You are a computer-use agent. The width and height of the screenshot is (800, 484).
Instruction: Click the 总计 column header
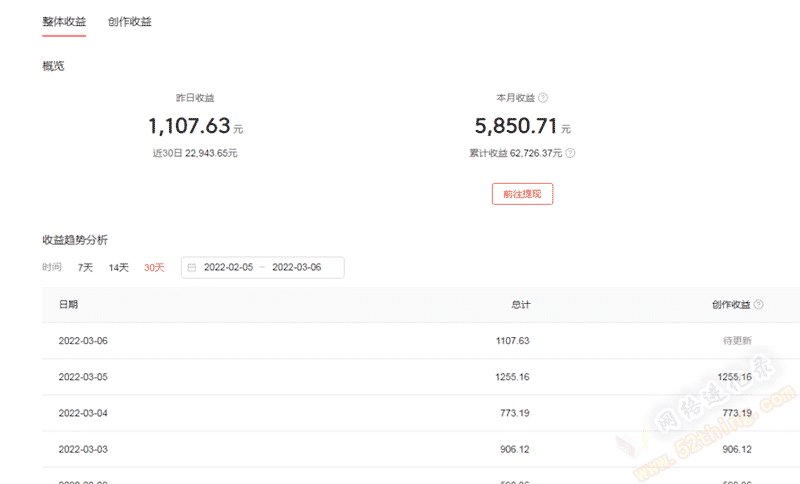(520, 304)
